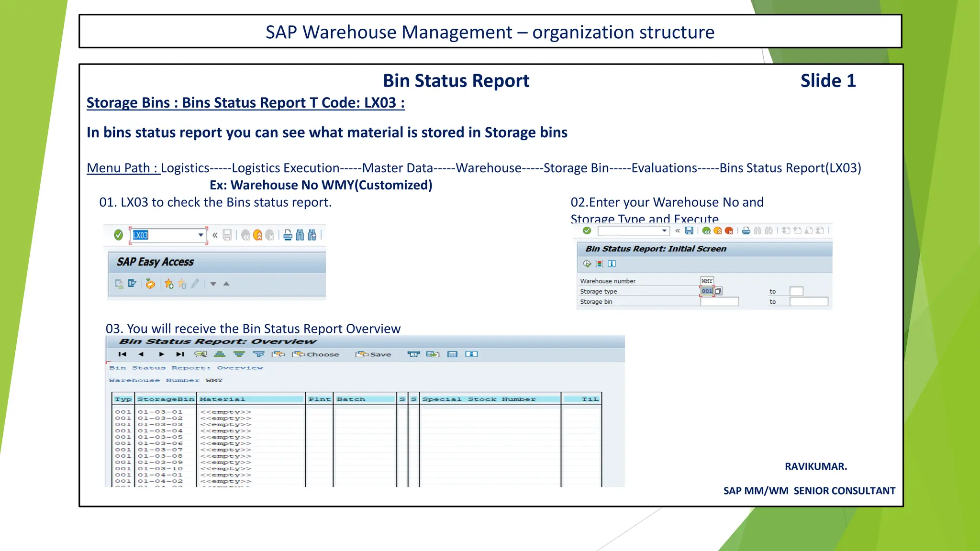Screen dimensions: 980x551
Task: Click Find Next binoculars-plus on SAP Easy Access toolbar
Action: coord(312,235)
